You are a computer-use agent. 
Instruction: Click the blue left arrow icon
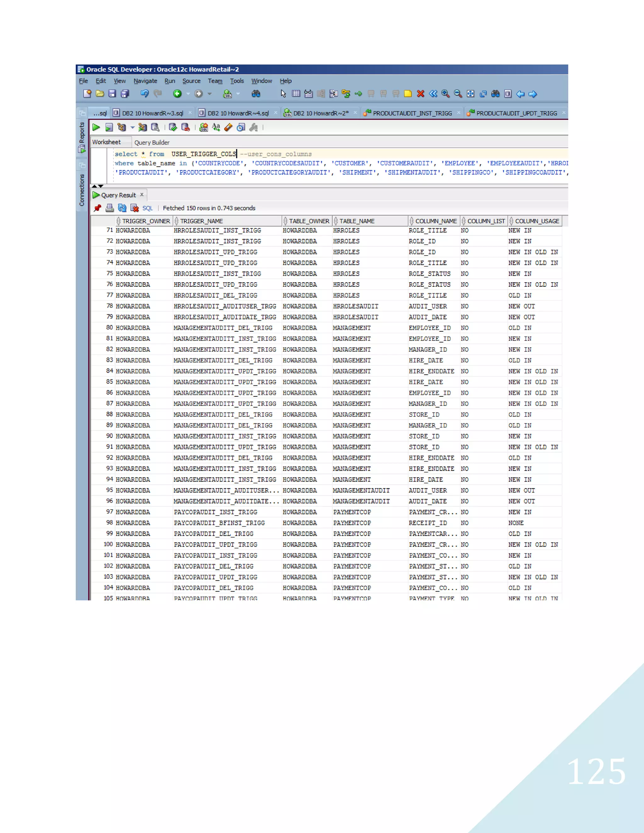[520, 94]
